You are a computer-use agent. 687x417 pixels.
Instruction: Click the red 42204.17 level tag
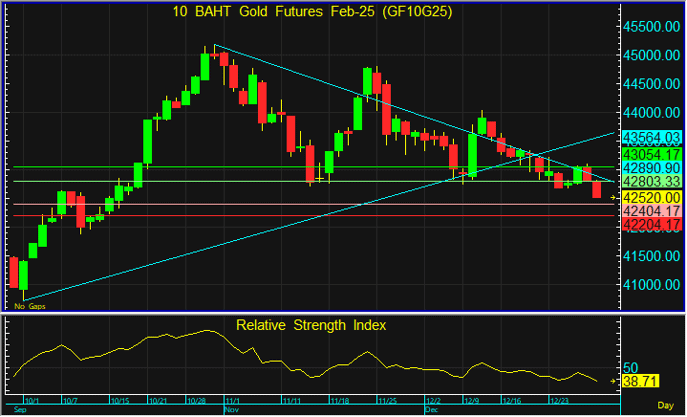click(x=651, y=226)
